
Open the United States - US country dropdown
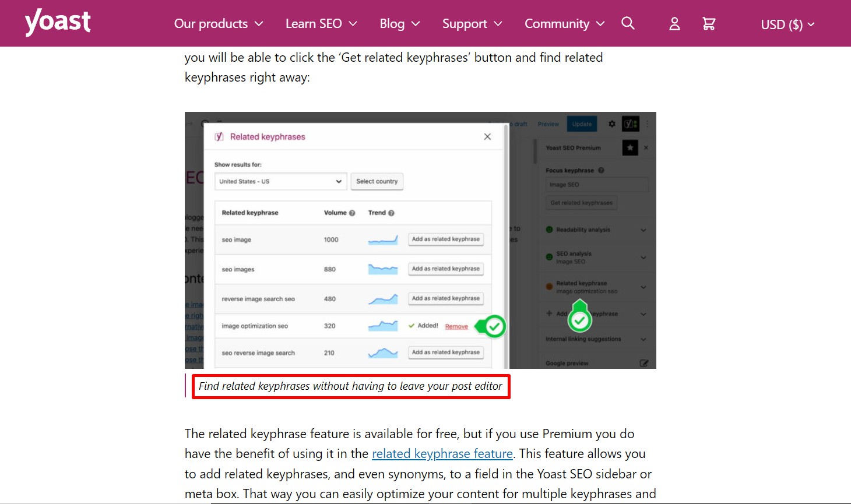point(280,181)
